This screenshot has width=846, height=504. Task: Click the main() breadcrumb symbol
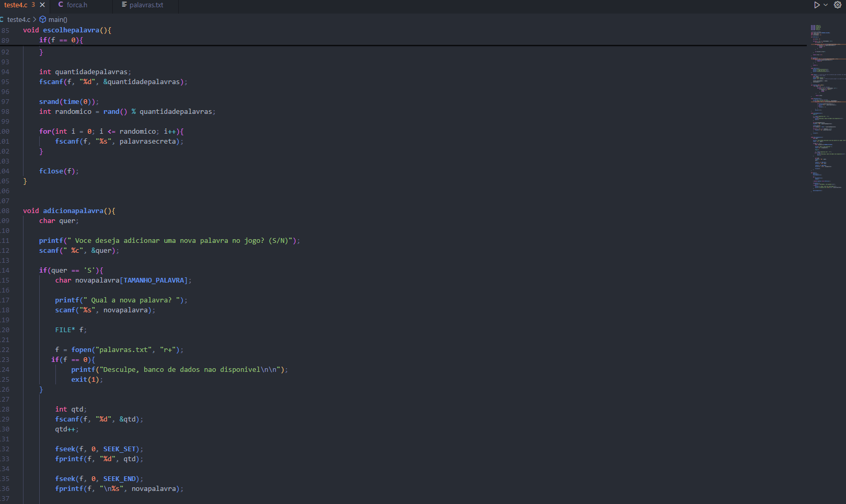click(x=57, y=19)
